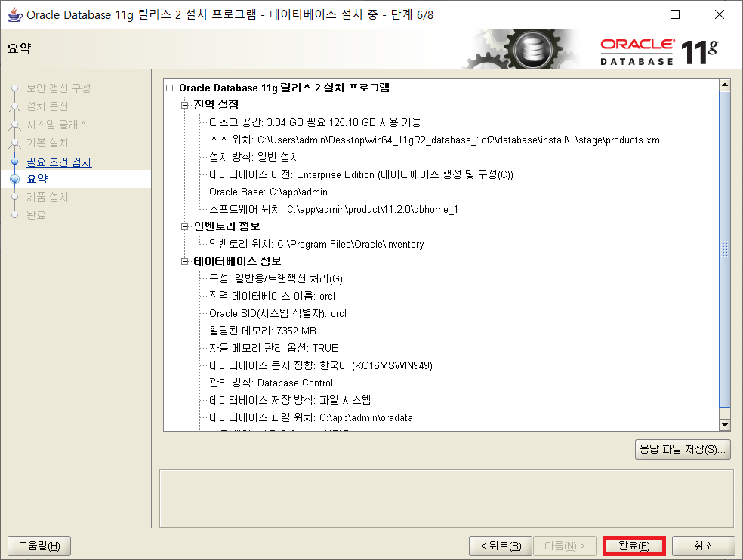Select the 인벤토리 위치 Inventory row

[316, 244]
